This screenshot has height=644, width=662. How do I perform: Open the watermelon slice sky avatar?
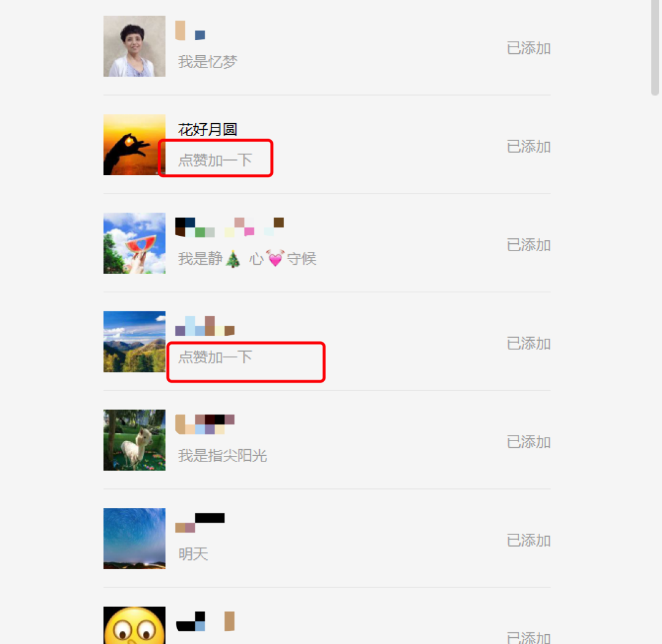pyautogui.click(x=134, y=243)
